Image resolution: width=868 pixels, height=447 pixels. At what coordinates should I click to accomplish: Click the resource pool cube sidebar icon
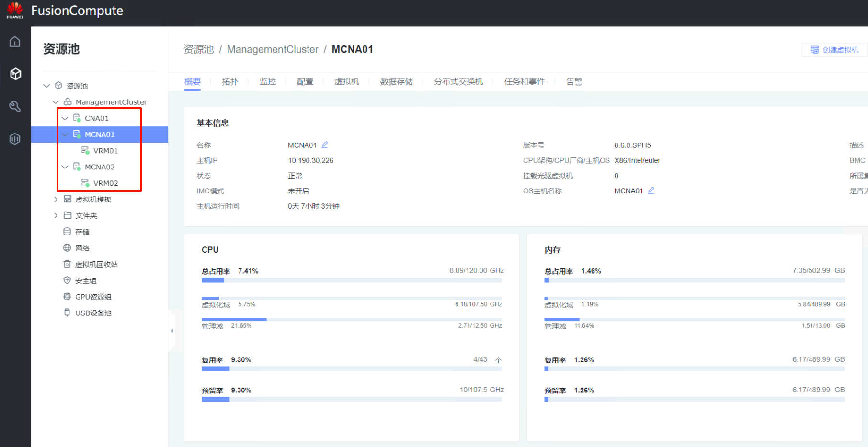[x=15, y=74]
